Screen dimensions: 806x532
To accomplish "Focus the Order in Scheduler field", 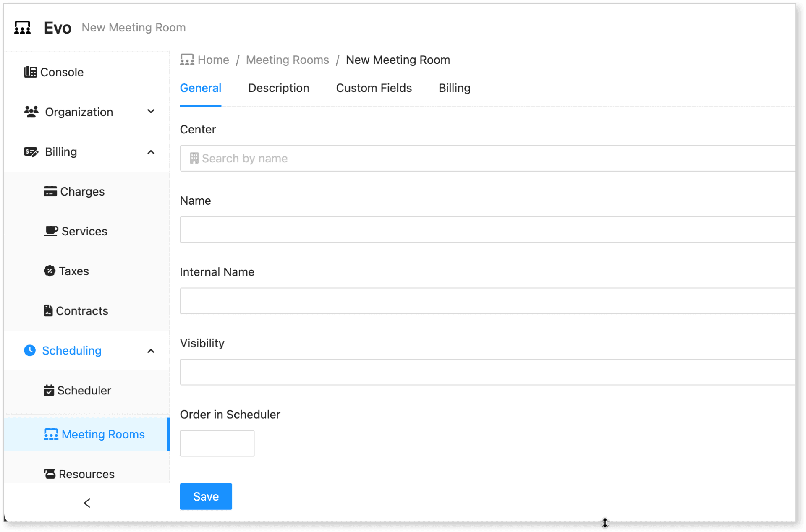I will click(x=217, y=443).
